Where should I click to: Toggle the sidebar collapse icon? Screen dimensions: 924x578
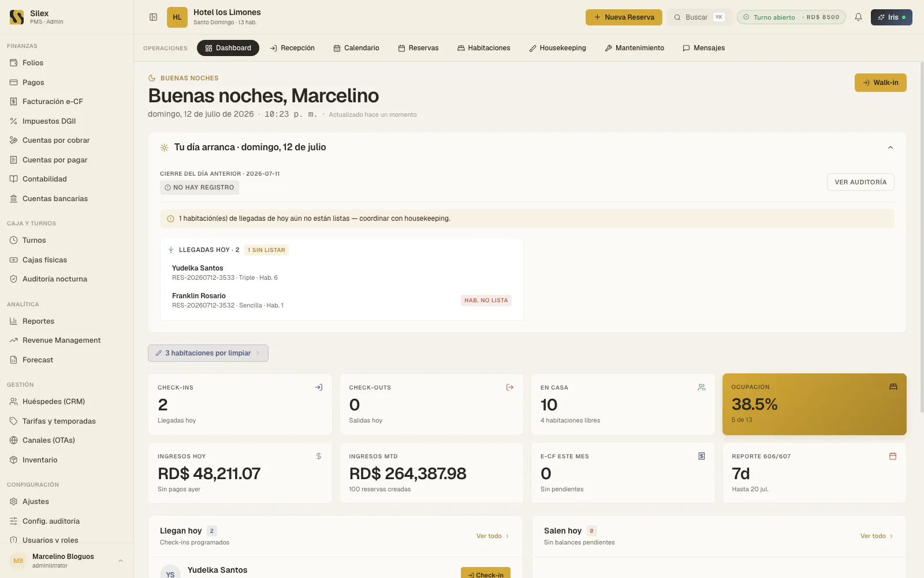153,17
